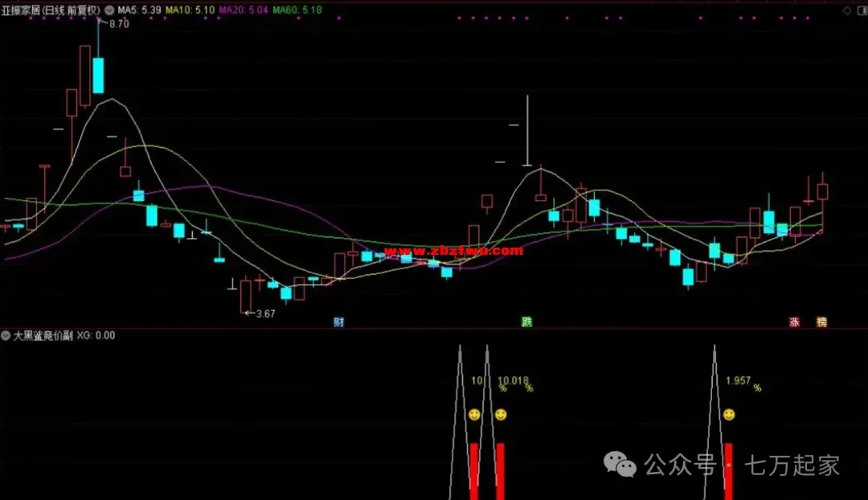Click the smiley signal below the 10 label
The height and width of the screenshot is (500, 868).
point(474,415)
